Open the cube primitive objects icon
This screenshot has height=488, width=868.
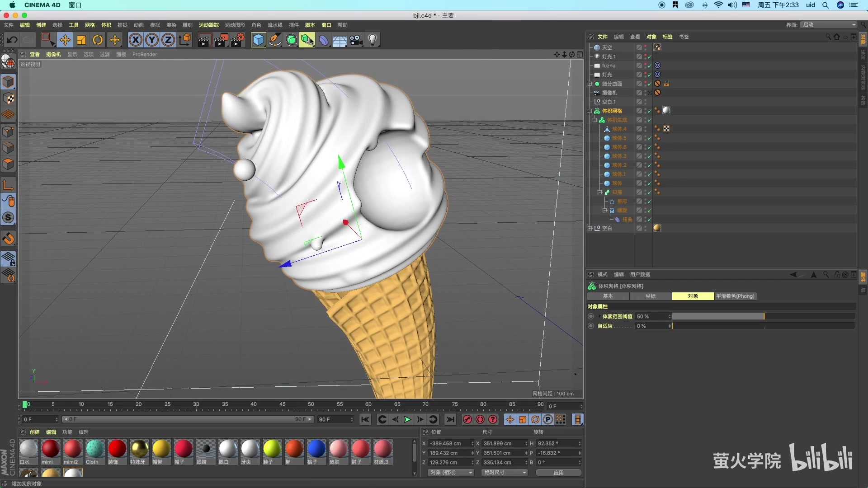coord(258,40)
